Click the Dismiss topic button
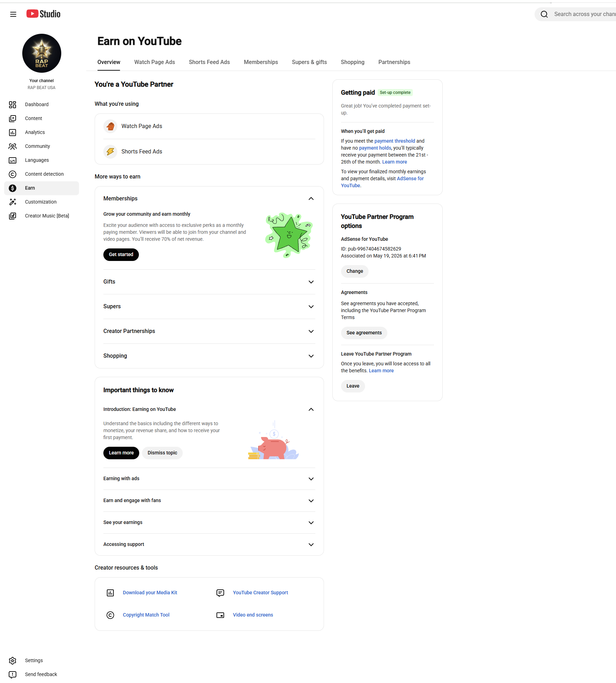The height and width of the screenshot is (683, 616). pyautogui.click(x=162, y=453)
